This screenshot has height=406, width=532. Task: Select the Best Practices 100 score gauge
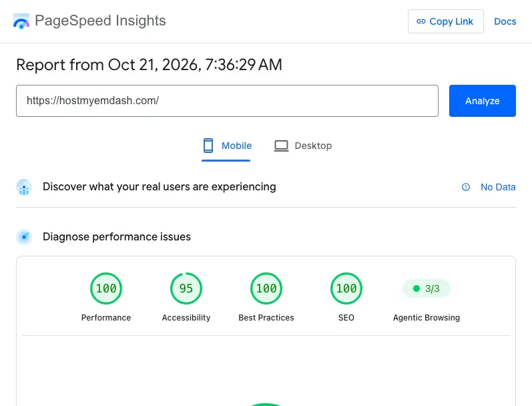click(266, 288)
